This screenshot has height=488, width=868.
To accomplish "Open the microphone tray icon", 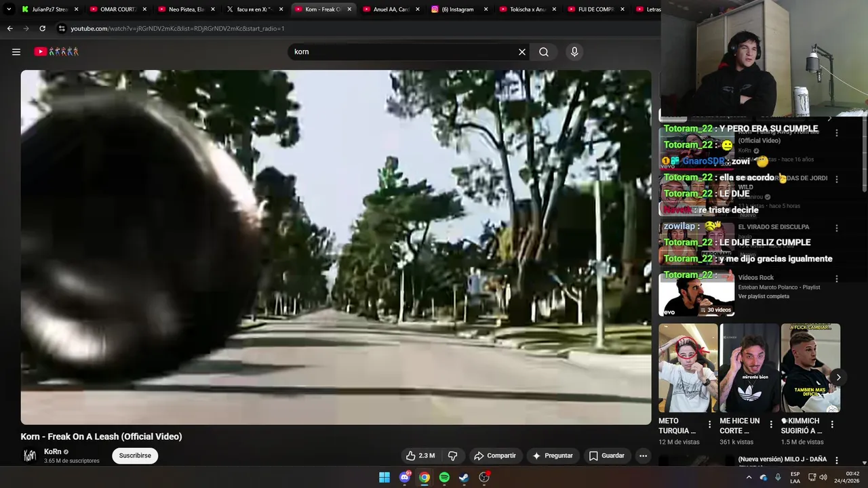I will pos(778,477).
